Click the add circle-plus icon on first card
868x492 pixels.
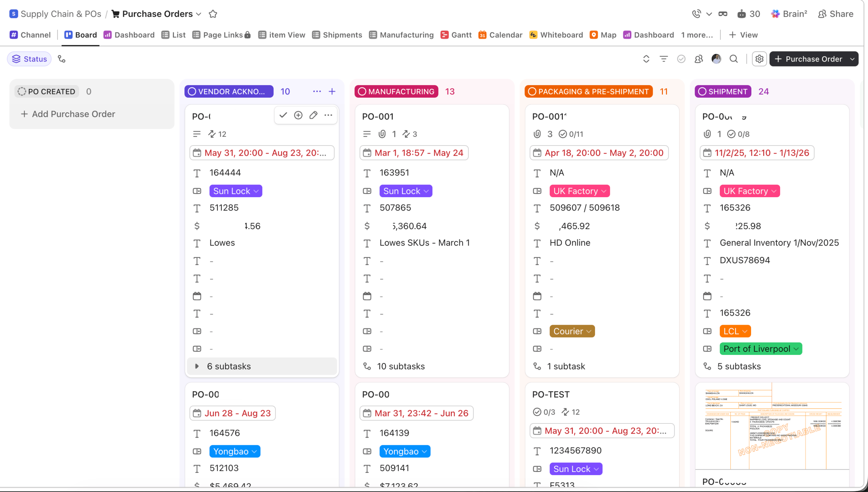coord(298,115)
